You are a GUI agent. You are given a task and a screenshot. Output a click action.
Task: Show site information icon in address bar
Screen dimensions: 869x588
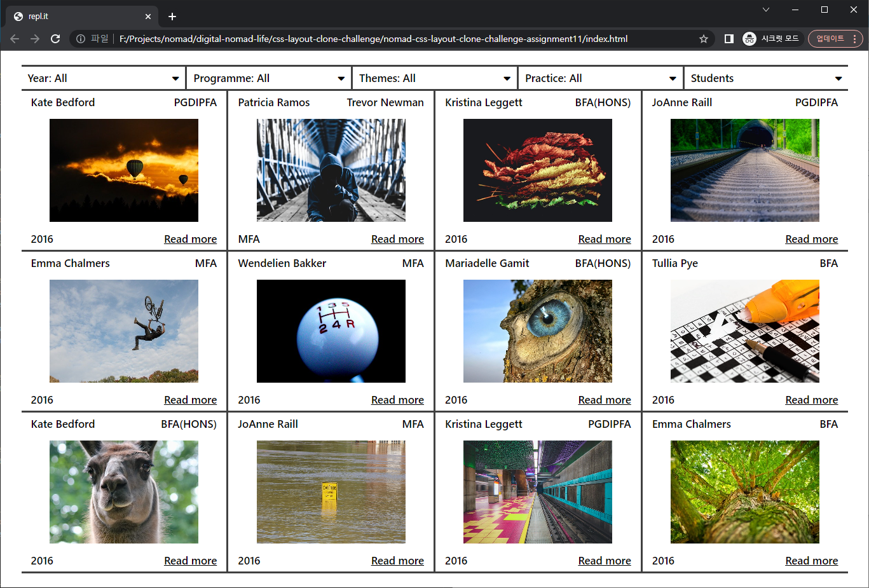[x=81, y=39]
